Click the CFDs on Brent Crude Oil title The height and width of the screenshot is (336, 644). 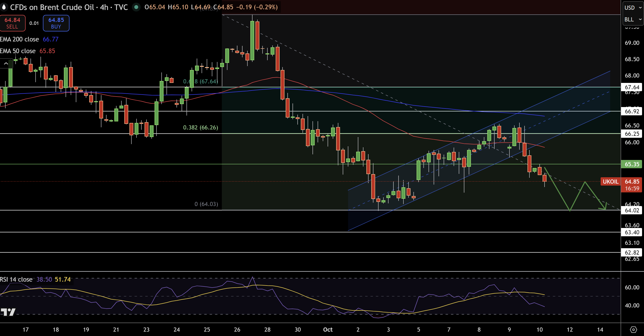tap(52, 7)
